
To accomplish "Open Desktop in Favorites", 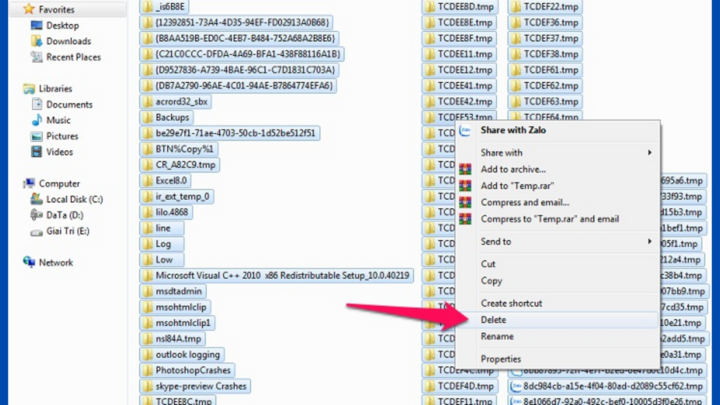I will (62, 25).
